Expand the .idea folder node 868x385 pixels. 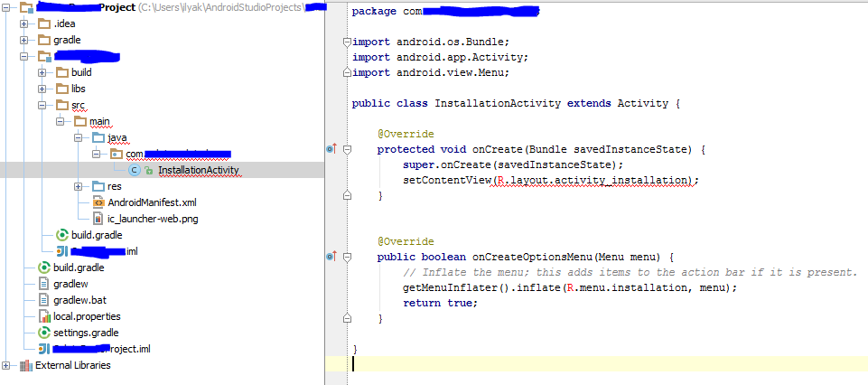tap(23, 23)
